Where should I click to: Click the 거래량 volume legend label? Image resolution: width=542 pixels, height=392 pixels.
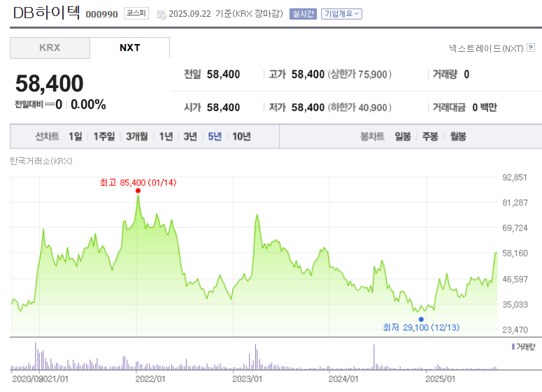[x=525, y=347]
